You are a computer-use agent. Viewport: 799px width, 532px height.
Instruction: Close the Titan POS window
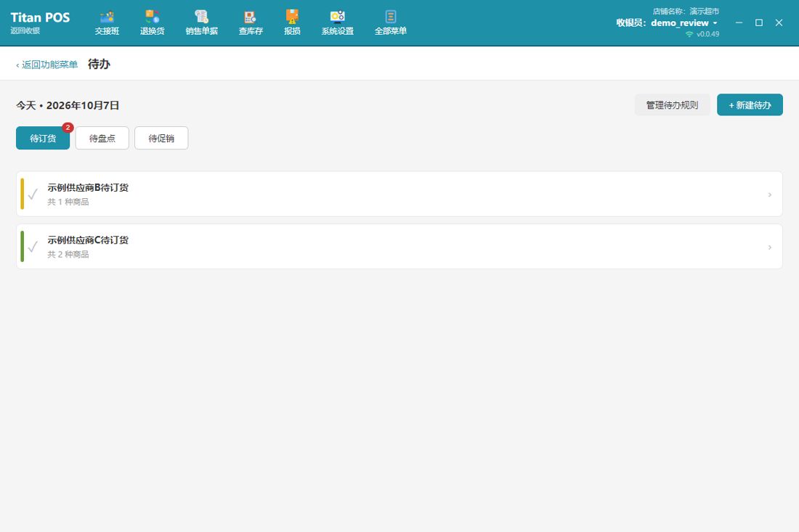779,22
